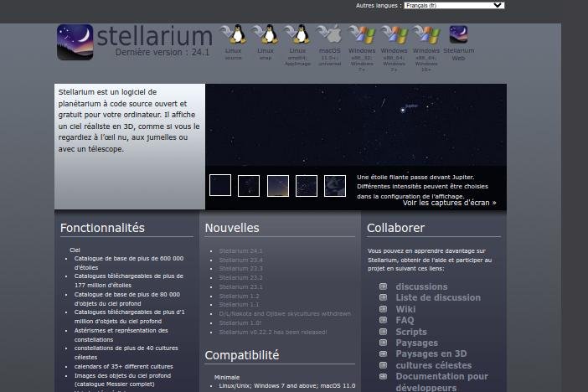Click 'Catalogues téléchargeables de plus de 177 million' item
588x392 pixels.
coord(129,281)
